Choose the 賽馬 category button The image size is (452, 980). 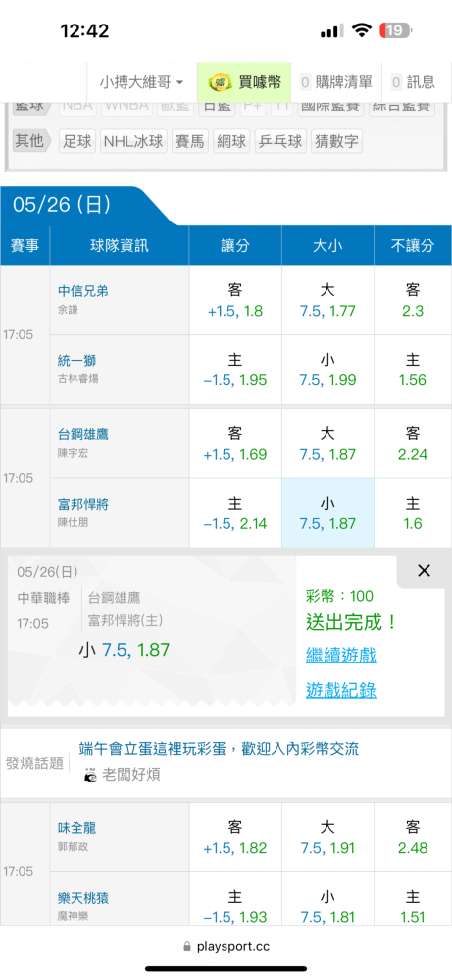point(190,141)
